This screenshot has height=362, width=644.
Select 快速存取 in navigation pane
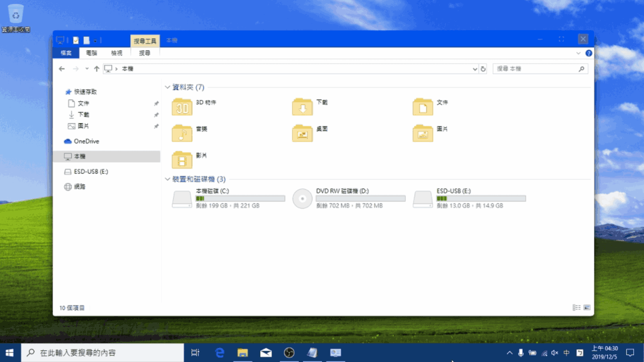[x=85, y=92]
